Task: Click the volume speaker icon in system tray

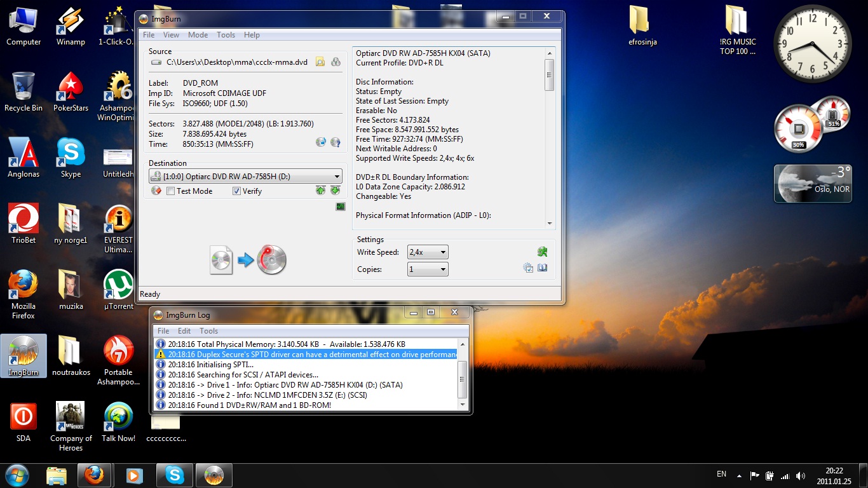Action: [800, 476]
